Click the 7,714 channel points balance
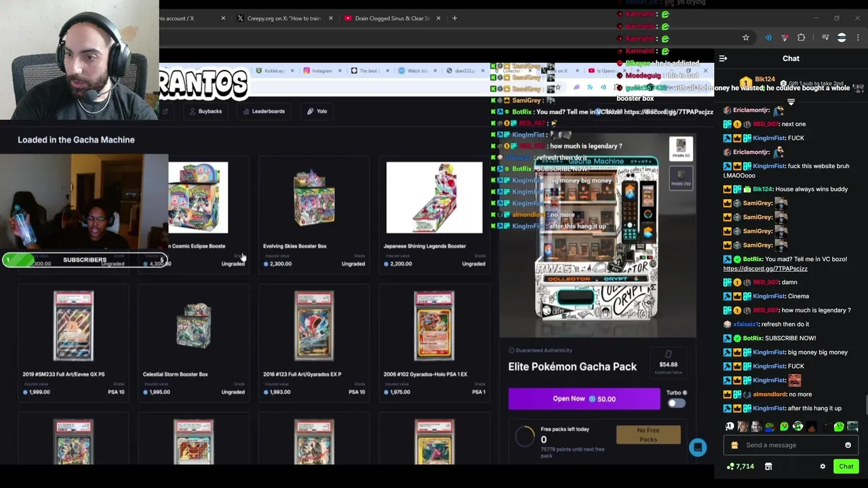This screenshot has height=488, width=868. 740,466
